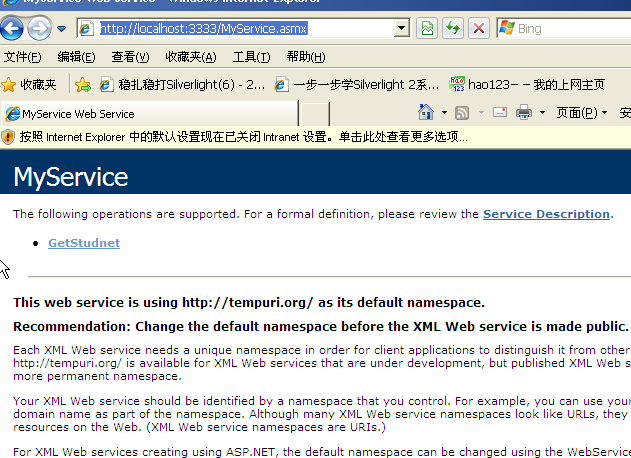Refresh the page with green arrows icon
The image size is (631, 458).
pyautogui.click(x=453, y=28)
